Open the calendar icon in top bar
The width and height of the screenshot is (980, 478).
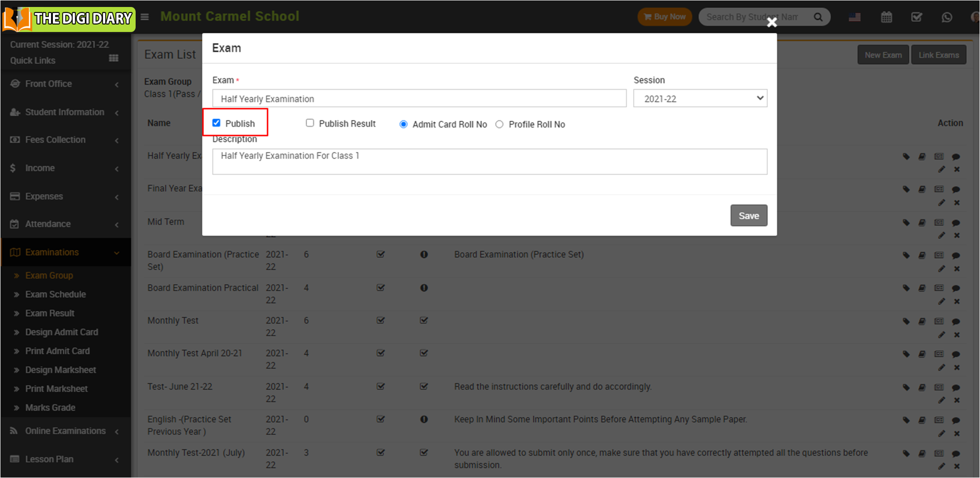click(x=886, y=17)
